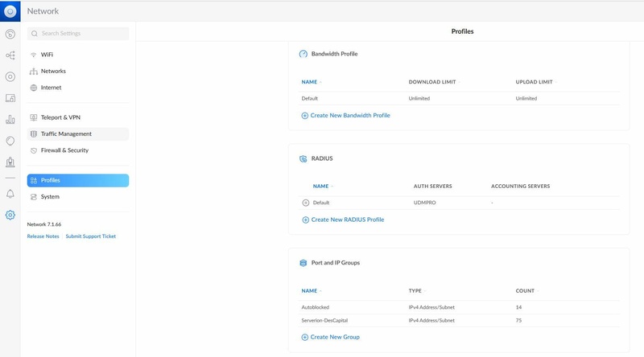Screen dimensions: 644x357
Task: Open the Settings gear icon
Action: point(10,215)
